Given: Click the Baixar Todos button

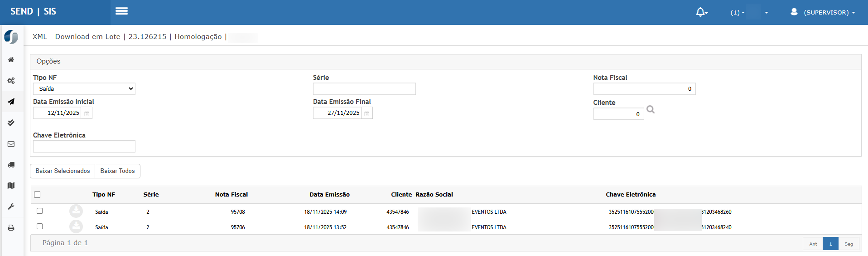Looking at the screenshot, I should click(117, 171).
